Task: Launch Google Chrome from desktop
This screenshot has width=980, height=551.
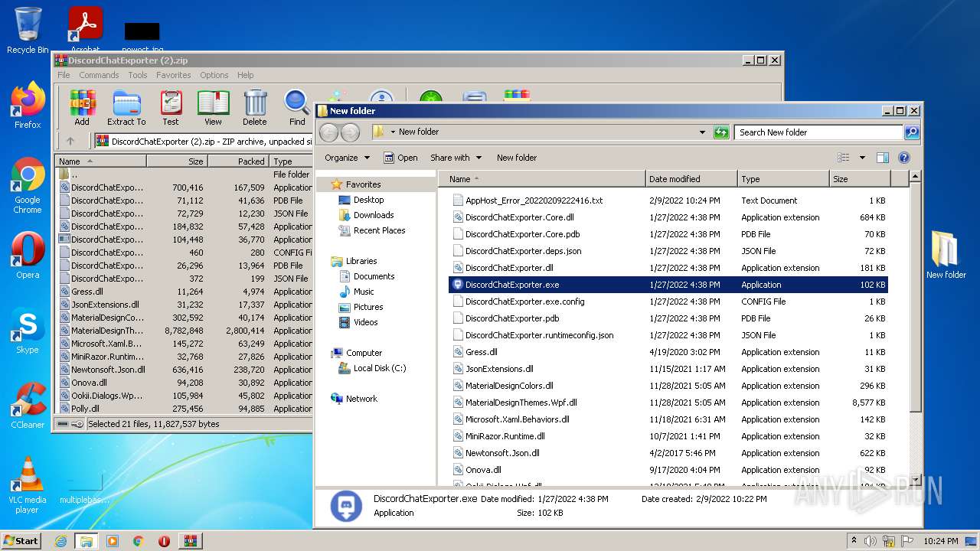Action: point(28,186)
